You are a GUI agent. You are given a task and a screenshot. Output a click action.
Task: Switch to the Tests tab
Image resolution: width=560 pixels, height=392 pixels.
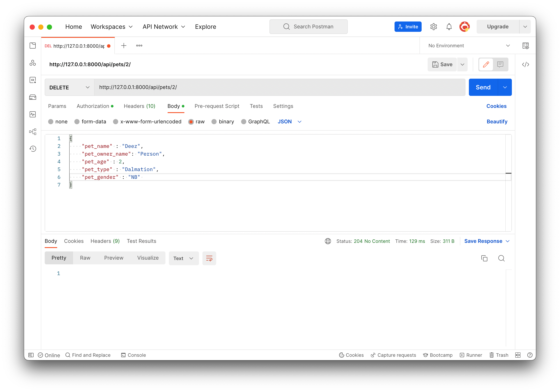point(256,106)
